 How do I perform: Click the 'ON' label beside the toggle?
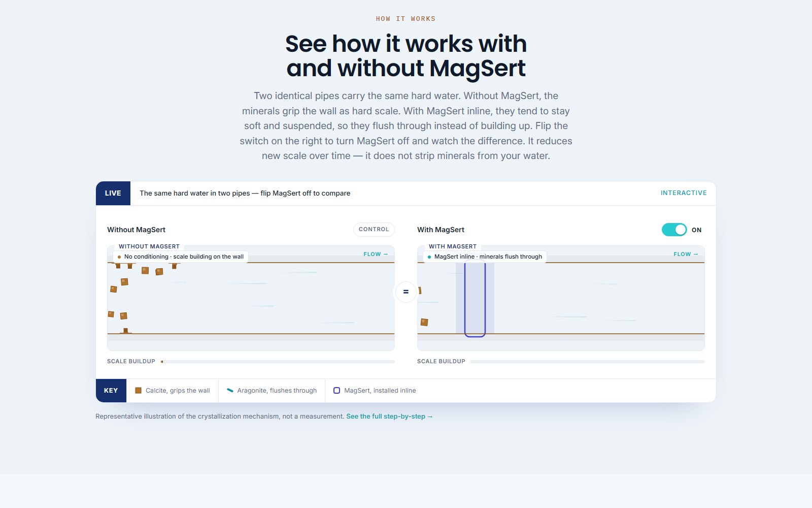696,230
